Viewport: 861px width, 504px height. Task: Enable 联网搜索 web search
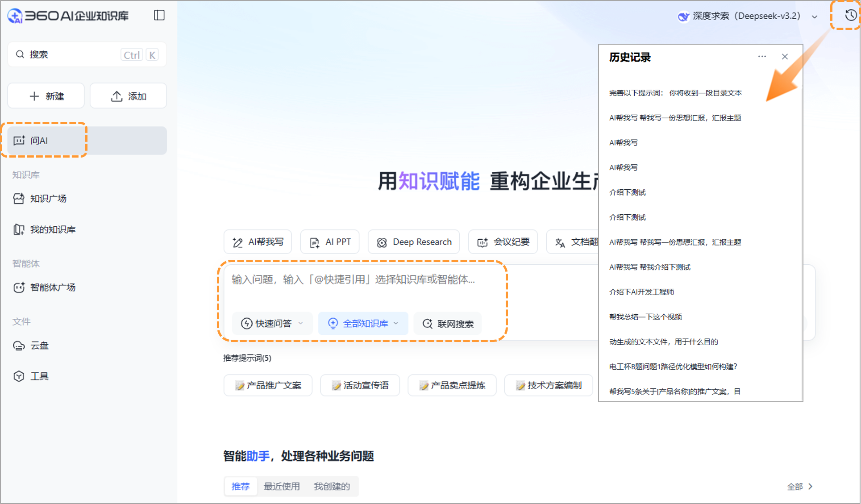point(448,323)
